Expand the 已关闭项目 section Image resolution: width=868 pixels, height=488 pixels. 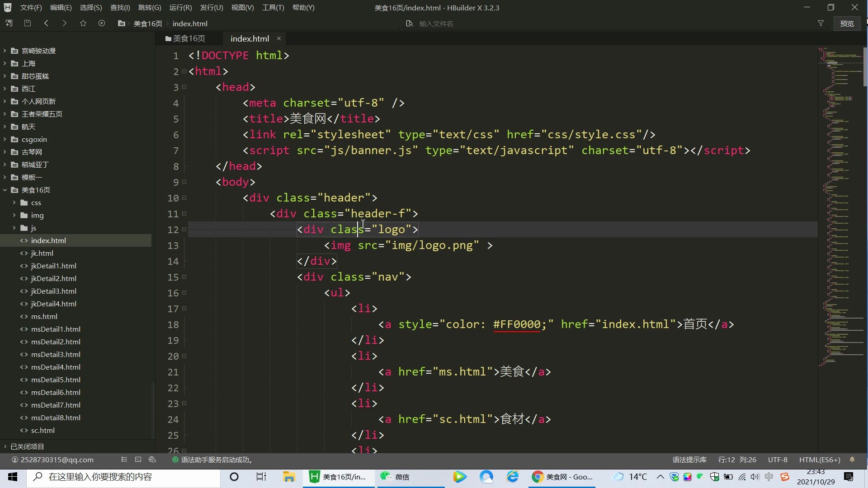pos(5,446)
